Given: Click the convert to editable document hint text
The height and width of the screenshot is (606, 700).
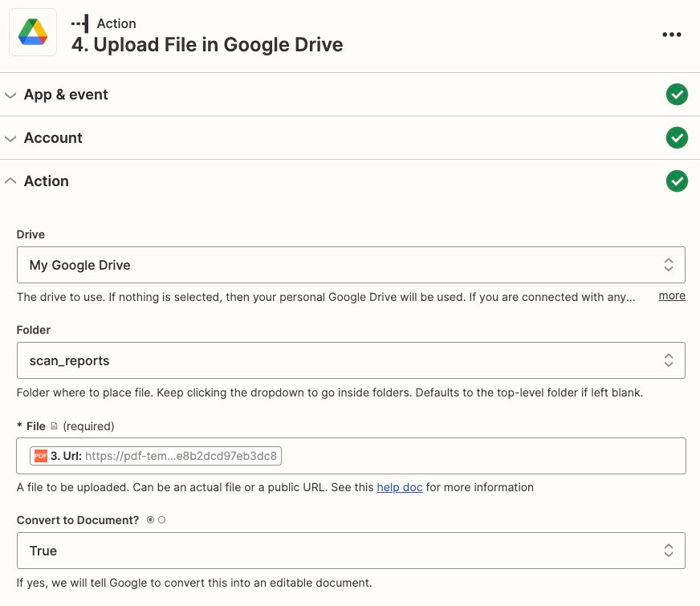Looking at the screenshot, I should pyautogui.click(x=194, y=583).
